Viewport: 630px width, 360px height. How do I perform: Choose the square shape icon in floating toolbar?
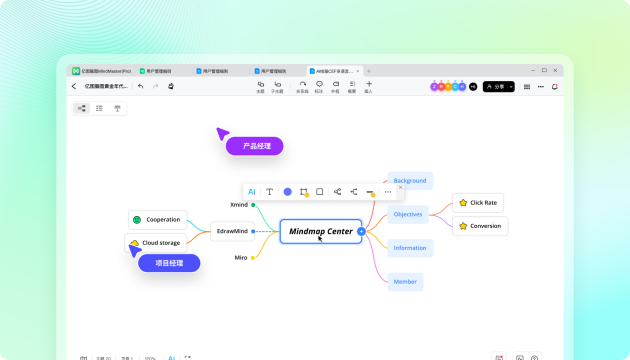pyautogui.click(x=319, y=192)
